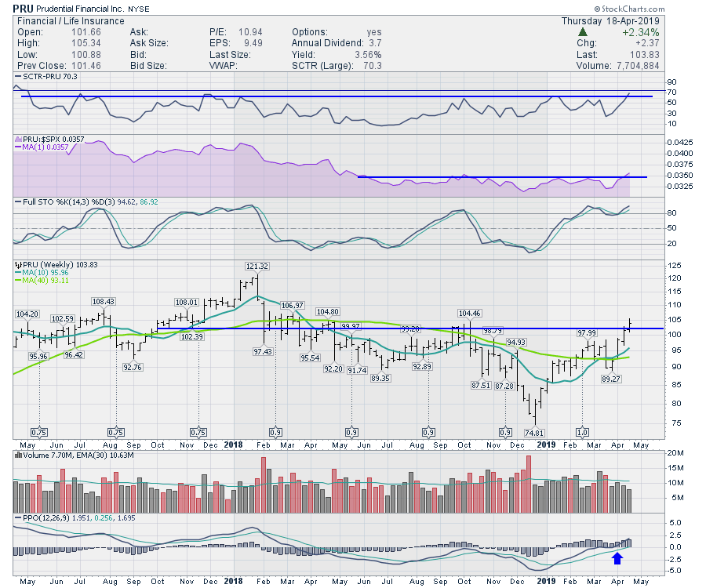Click the 92.89 low price label
Viewport: 706px width, 588px height.
coord(422,367)
